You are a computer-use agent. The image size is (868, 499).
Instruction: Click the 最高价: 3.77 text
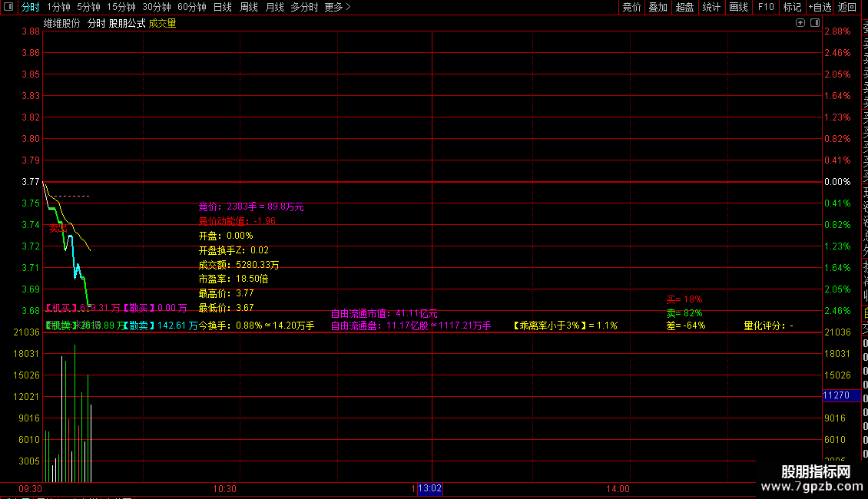tap(226, 293)
